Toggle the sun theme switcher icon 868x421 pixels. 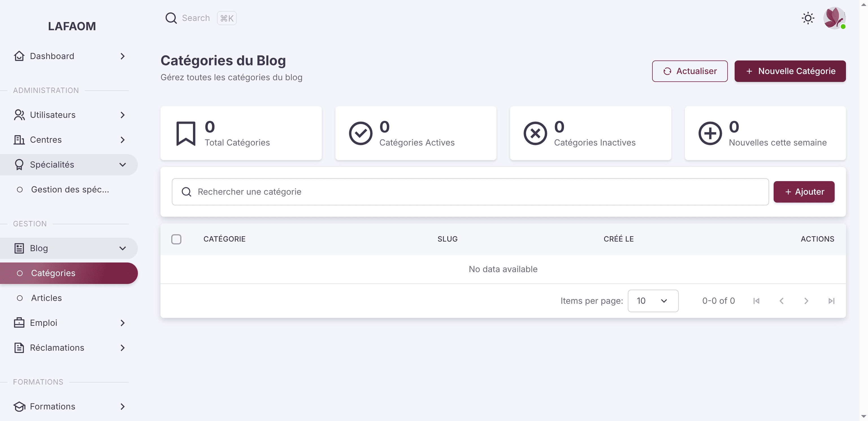click(808, 18)
